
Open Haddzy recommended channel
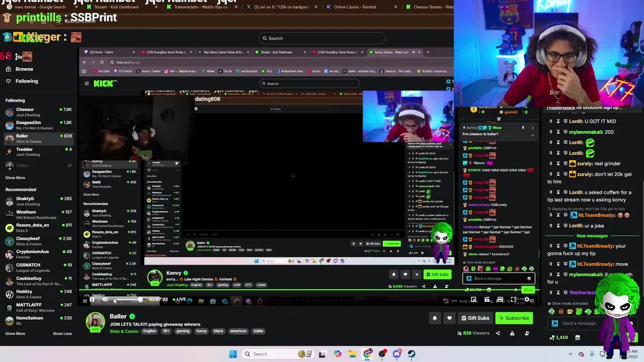coord(38,294)
